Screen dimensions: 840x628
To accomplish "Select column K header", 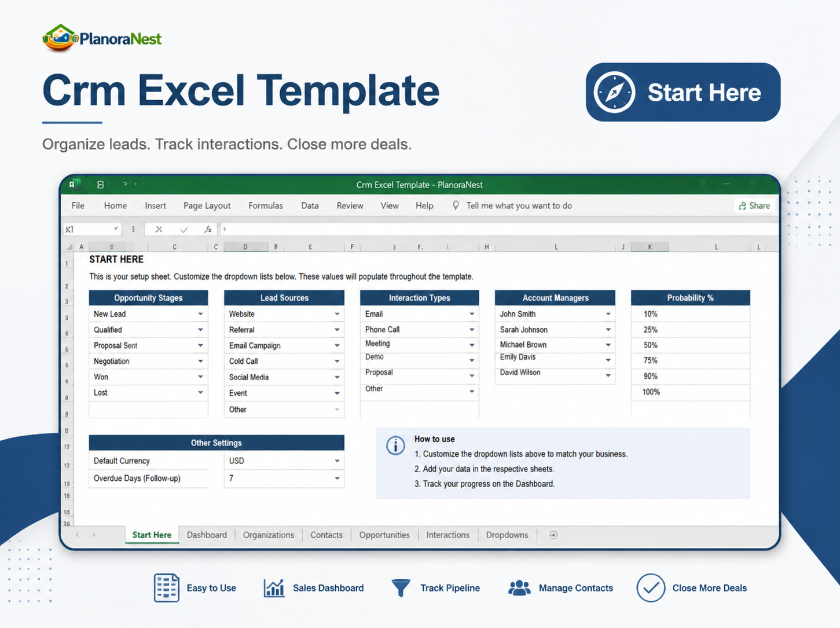I will point(650,247).
